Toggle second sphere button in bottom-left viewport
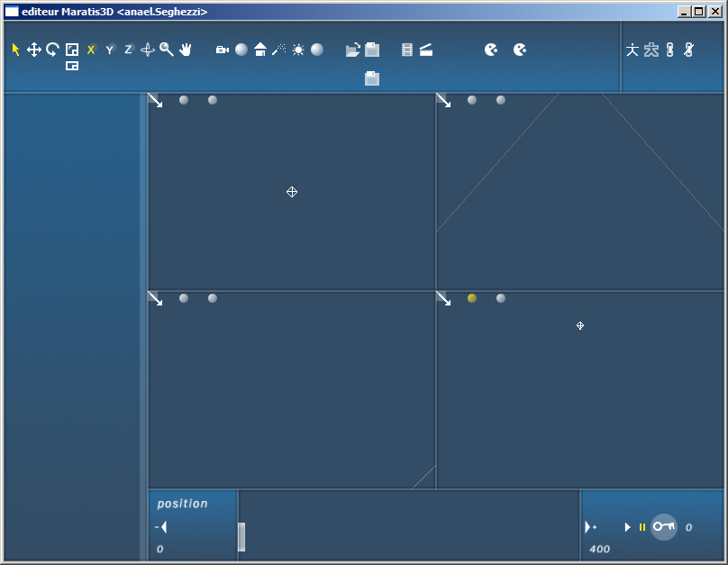This screenshot has width=728, height=565. (213, 298)
